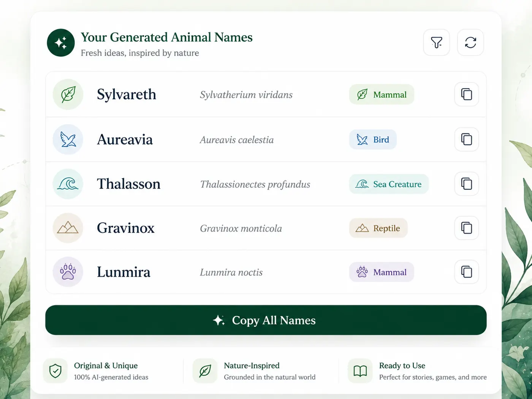Click the name Sylvareth
Image resolution: width=532 pixels, height=399 pixels.
click(127, 95)
